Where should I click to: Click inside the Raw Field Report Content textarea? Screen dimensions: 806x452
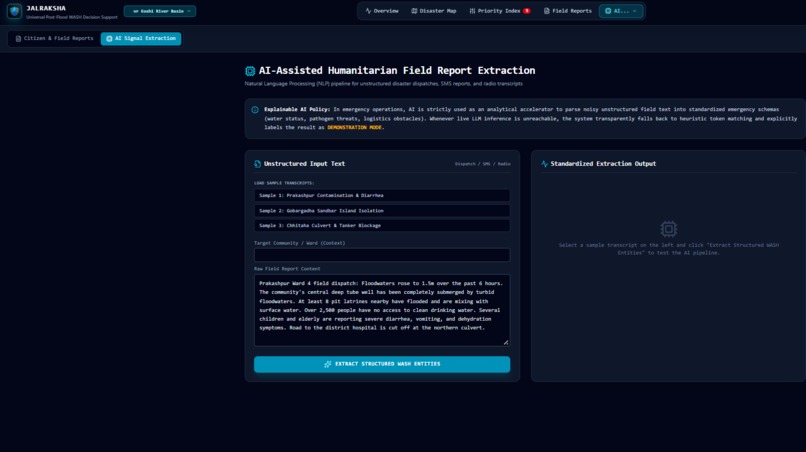382,310
